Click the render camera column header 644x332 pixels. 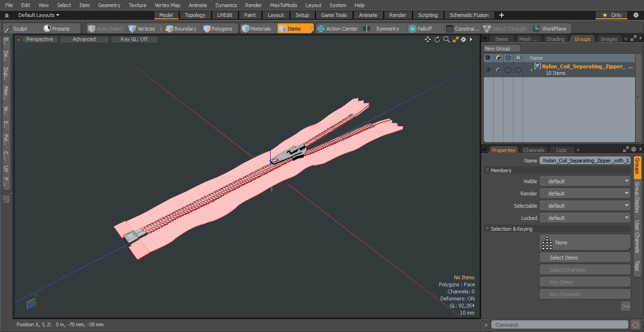(x=498, y=58)
